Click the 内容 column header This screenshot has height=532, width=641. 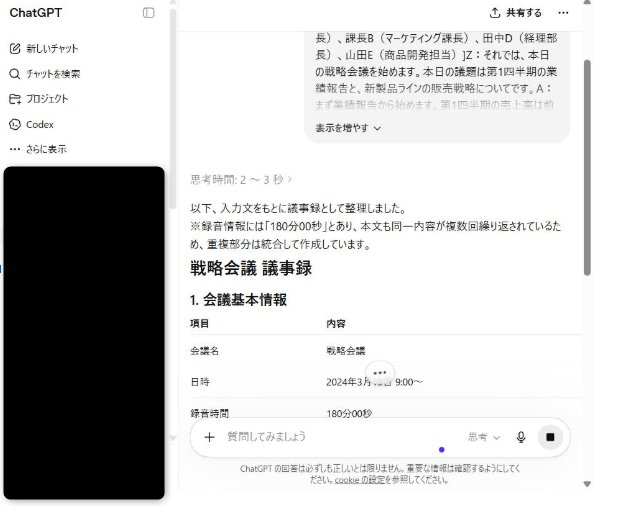click(336, 324)
